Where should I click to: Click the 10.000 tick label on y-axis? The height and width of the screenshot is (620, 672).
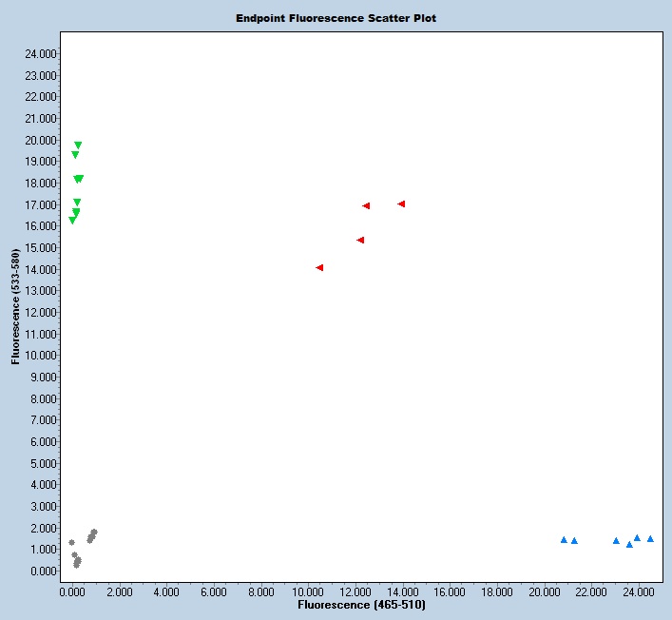(x=40, y=356)
